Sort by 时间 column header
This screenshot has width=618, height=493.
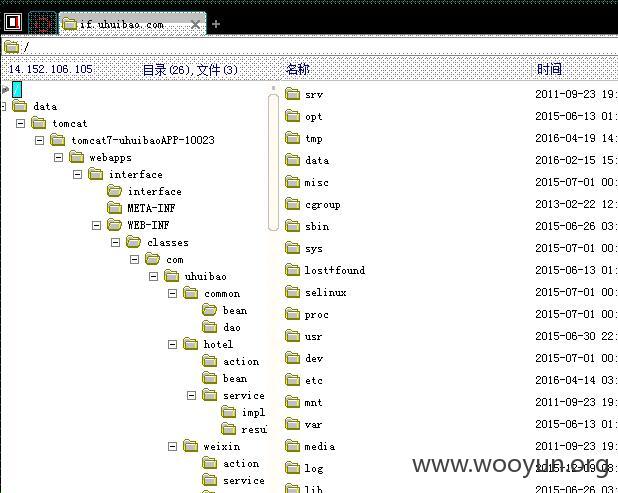click(549, 69)
